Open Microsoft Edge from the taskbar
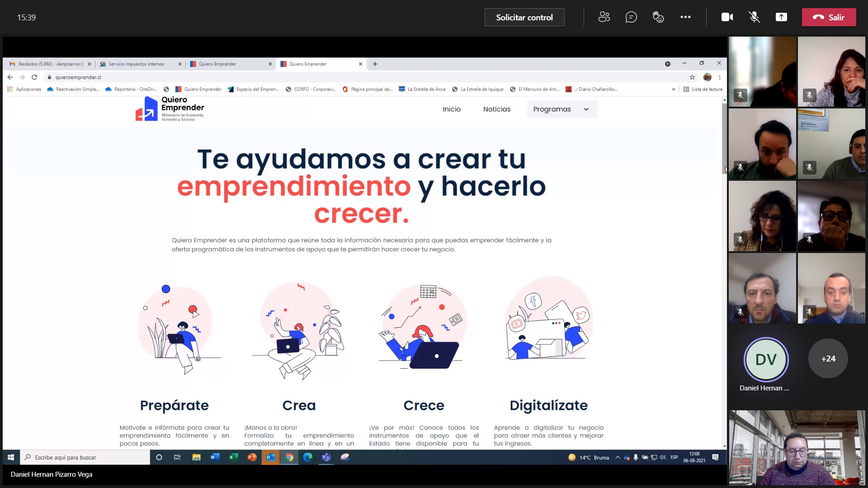 pos(308,457)
